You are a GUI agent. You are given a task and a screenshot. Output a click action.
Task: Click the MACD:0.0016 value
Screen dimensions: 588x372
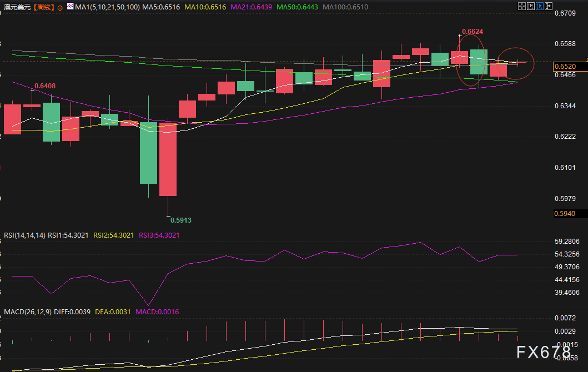pos(157,312)
